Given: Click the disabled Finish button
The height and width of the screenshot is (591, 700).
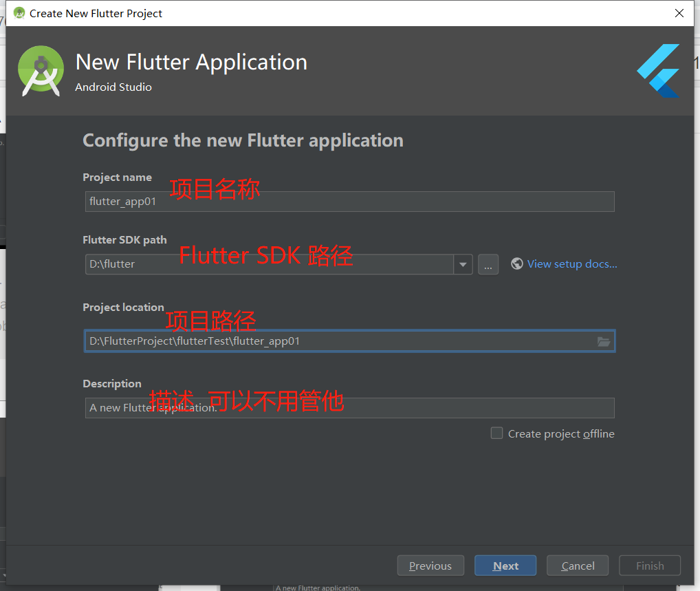Looking at the screenshot, I should tap(649, 565).
